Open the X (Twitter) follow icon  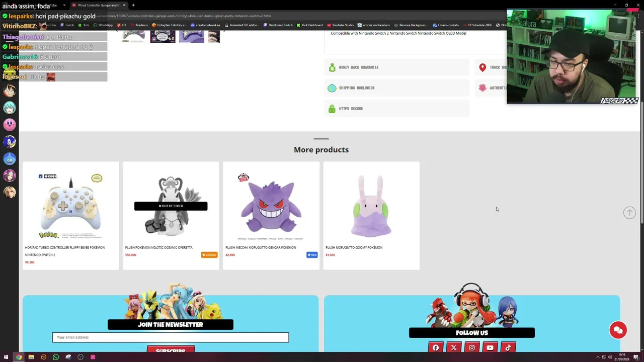[x=454, y=347]
